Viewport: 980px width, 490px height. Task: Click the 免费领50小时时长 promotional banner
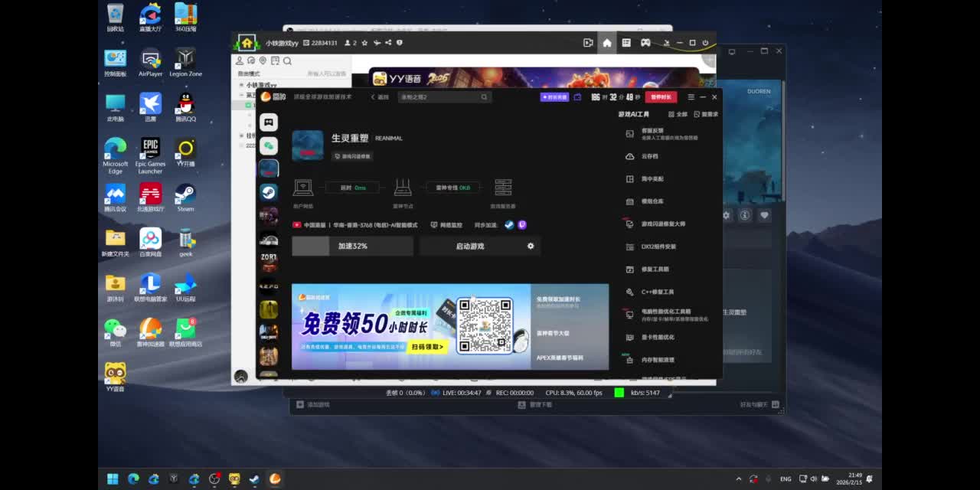(411, 327)
